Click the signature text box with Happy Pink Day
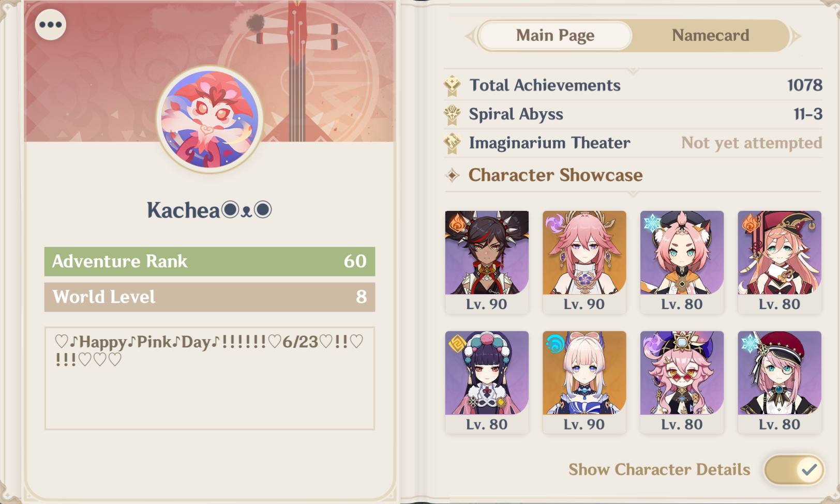The height and width of the screenshot is (504, 840). tap(209, 378)
